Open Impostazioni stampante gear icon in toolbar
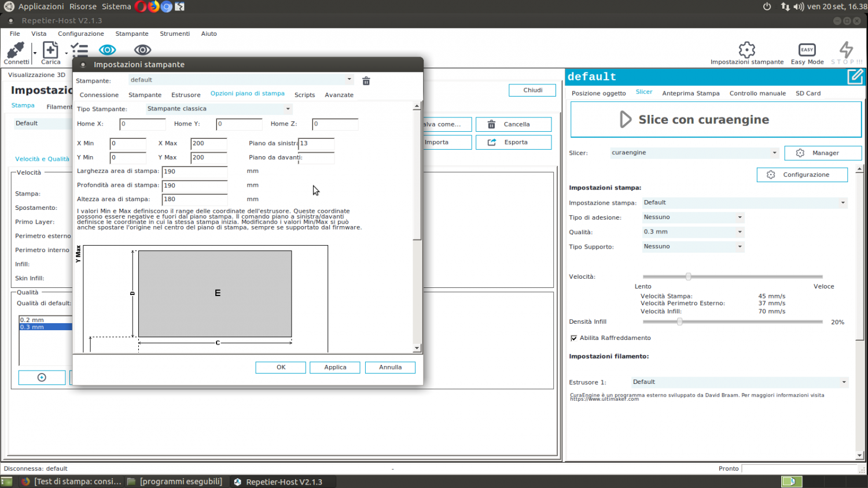Image resolution: width=868 pixels, height=488 pixels. click(x=746, y=50)
